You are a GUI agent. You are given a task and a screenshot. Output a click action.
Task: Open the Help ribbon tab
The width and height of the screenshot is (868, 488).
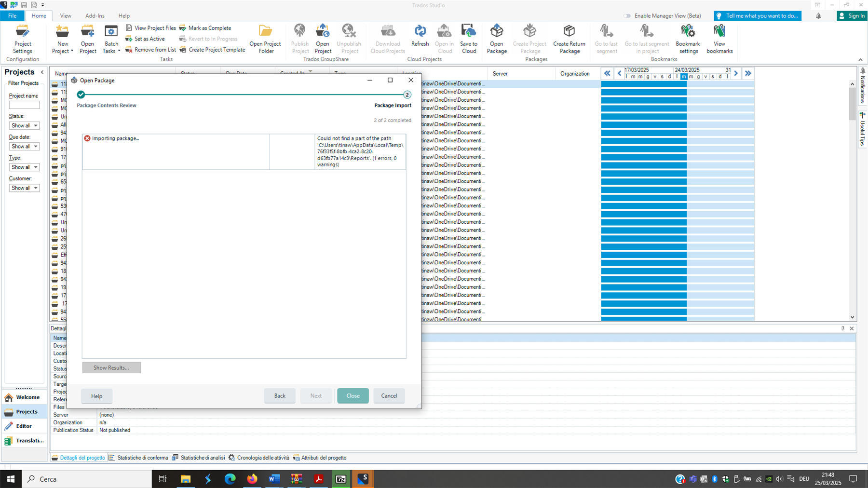coord(124,16)
